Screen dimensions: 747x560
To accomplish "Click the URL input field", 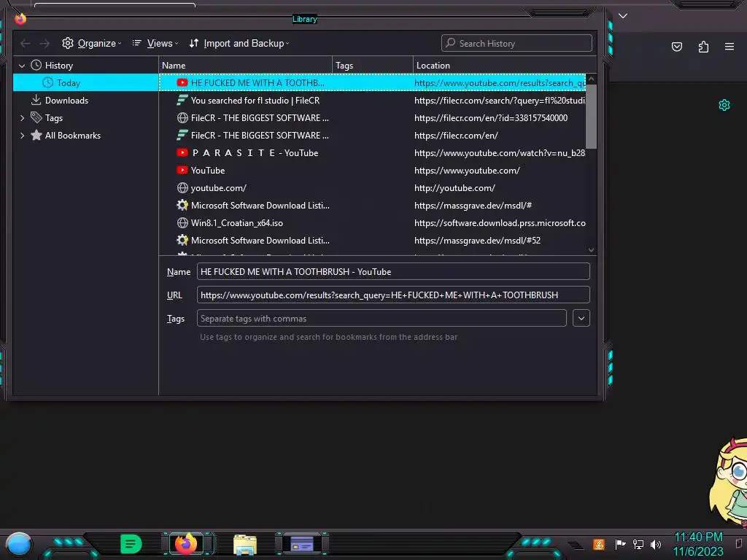I will [x=393, y=295].
